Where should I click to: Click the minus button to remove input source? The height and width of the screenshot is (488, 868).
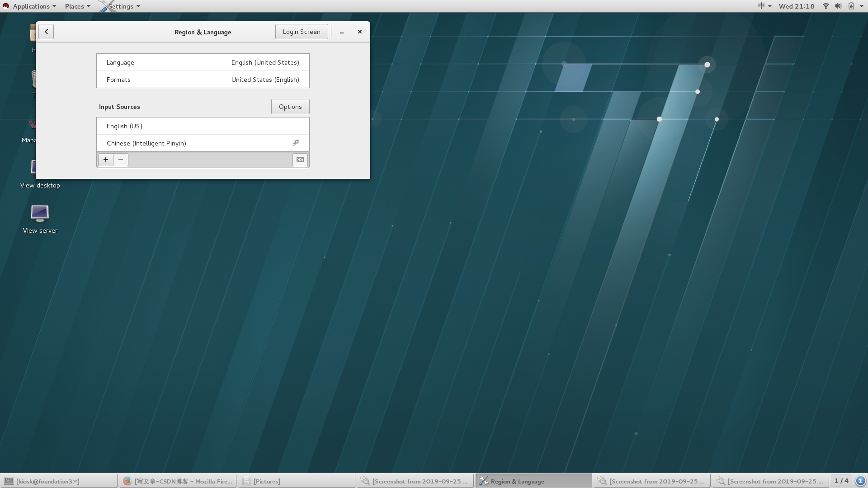(121, 160)
